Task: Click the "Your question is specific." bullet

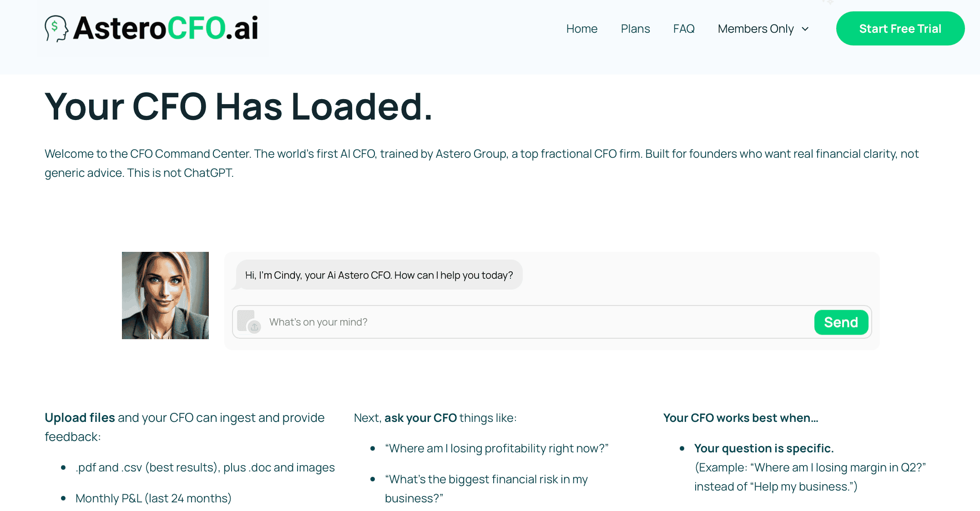Action: click(763, 448)
